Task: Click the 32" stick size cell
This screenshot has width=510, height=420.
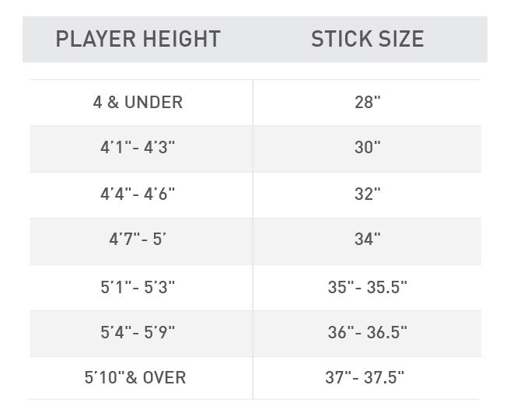Action: coord(368,194)
